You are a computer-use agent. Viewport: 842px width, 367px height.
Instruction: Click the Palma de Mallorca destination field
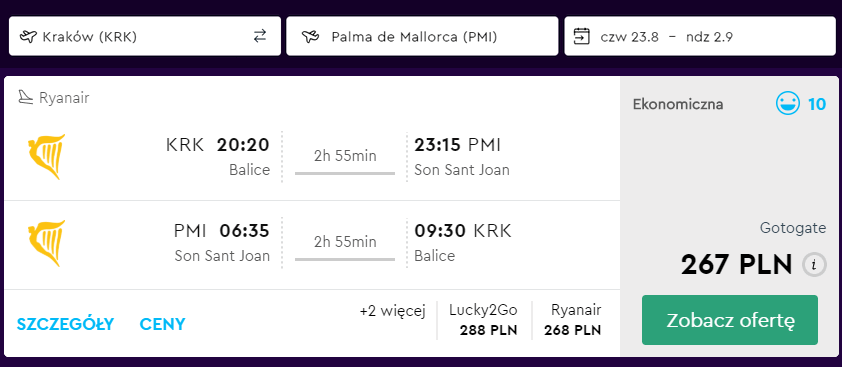(422, 36)
